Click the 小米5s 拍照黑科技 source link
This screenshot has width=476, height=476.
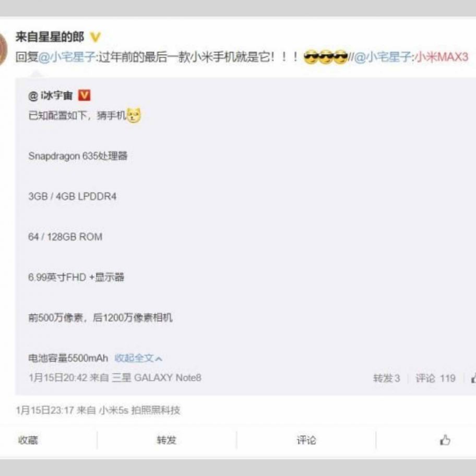coord(140,410)
